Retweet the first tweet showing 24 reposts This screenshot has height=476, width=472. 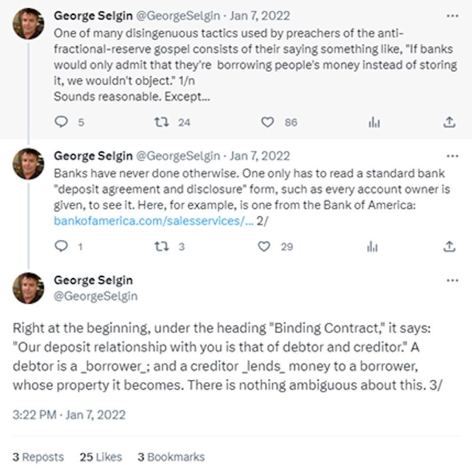[x=162, y=122]
